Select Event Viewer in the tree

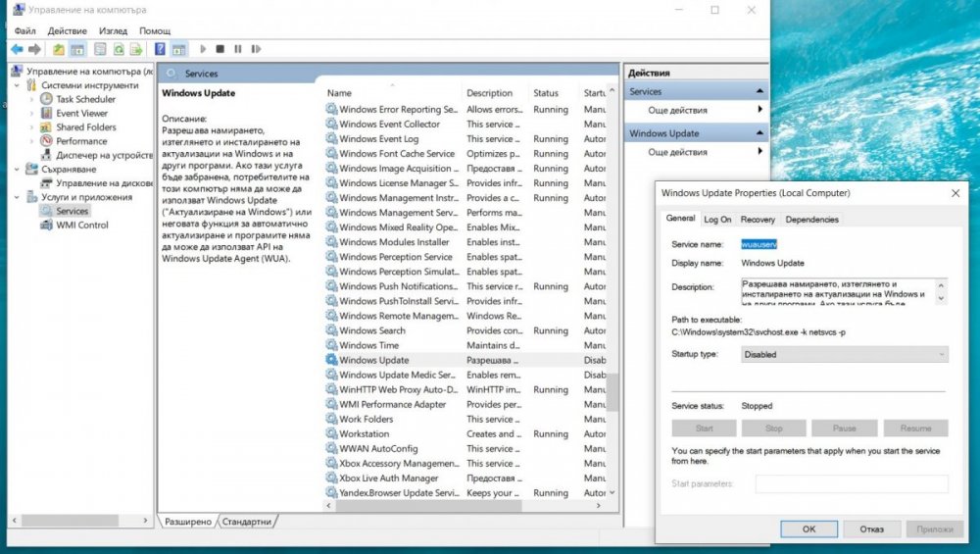point(82,113)
